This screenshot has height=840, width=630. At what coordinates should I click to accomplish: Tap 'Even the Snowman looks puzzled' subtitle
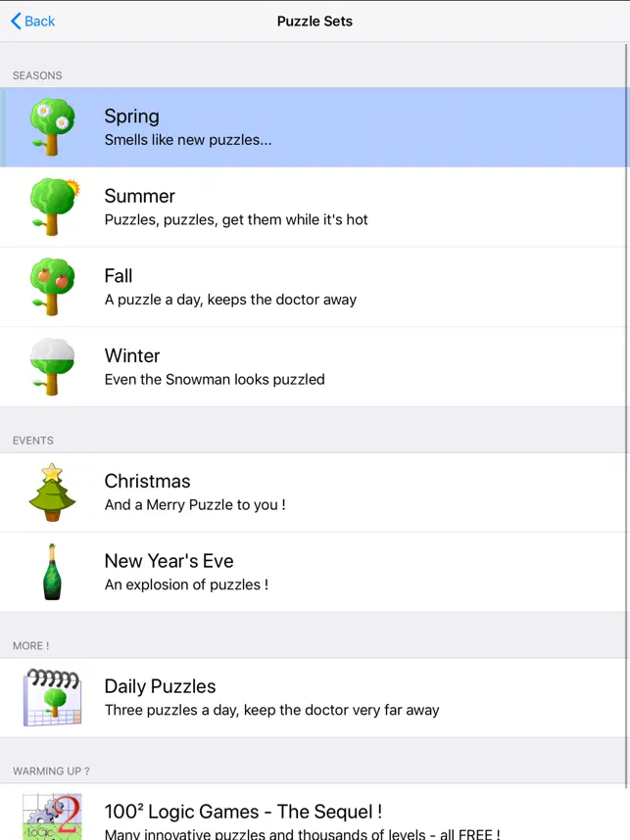tap(215, 379)
